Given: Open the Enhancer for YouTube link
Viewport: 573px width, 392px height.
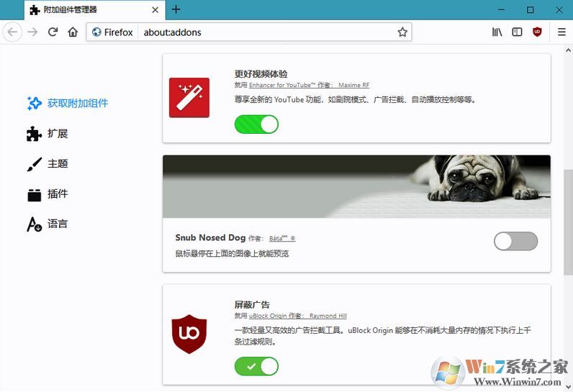Looking at the screenshot, I should tap(282, 85).
